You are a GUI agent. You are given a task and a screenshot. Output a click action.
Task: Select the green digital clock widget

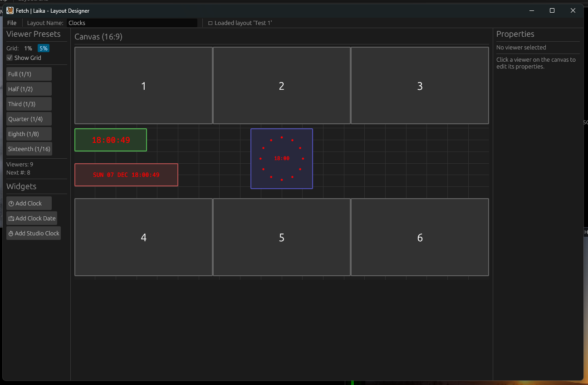tap(110, 140)
